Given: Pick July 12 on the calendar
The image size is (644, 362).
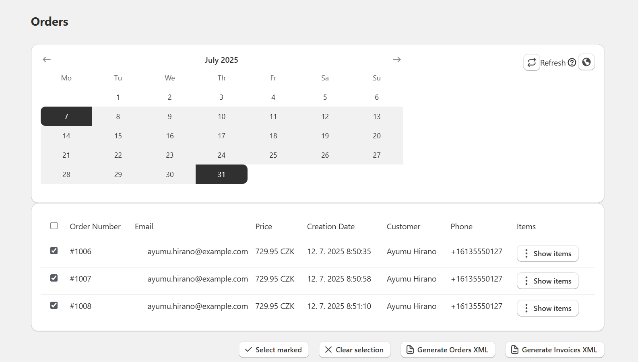Looking at the screenshot, I should click(325, 116).
